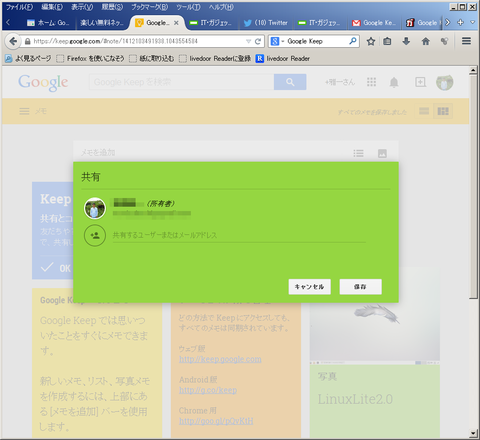Bookmark this page with star icon
Image resolution: width=480 pixels, height=440 pixels.
click(x=371, y=41)
